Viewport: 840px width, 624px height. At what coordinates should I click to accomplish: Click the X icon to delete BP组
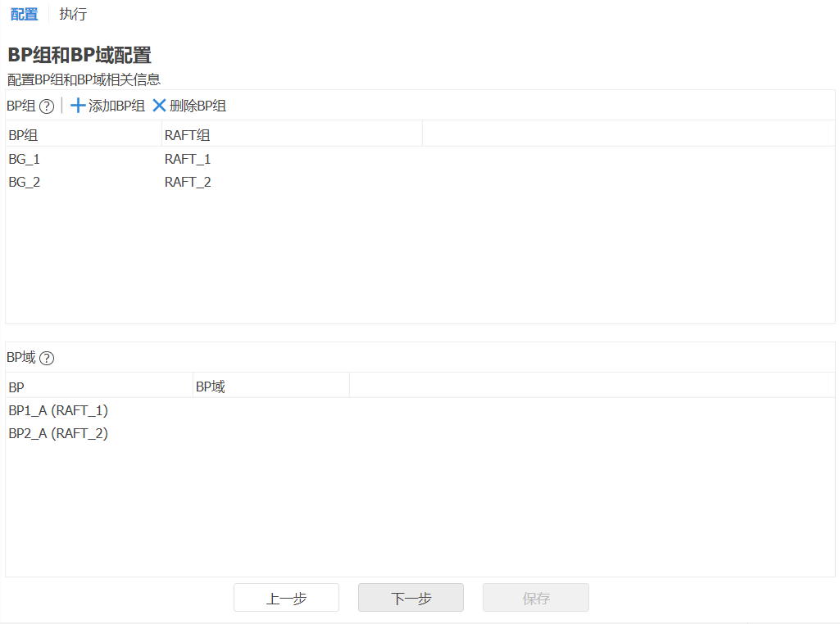click(x=159, y=106)
